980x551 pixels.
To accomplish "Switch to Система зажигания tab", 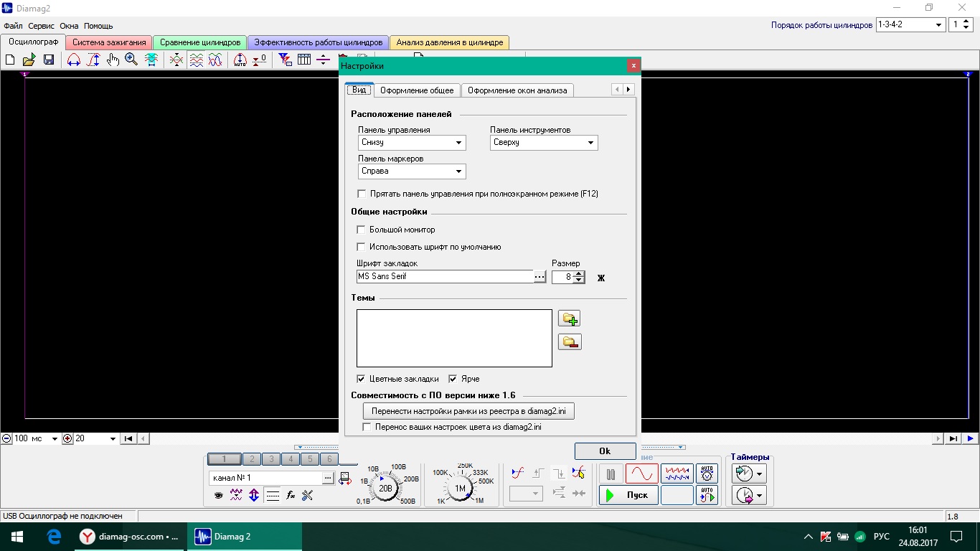I will 108,42.
